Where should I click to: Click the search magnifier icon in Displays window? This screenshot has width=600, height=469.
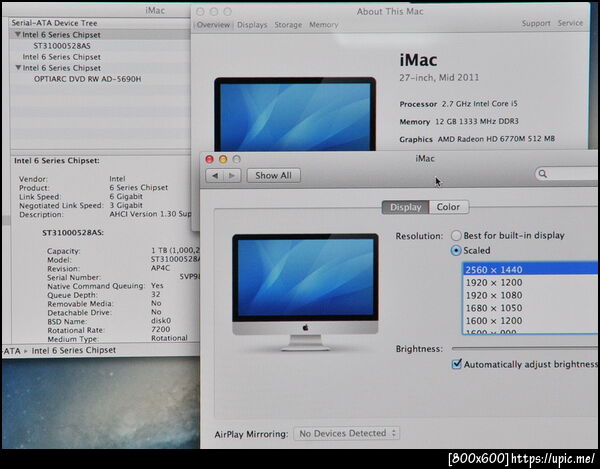pos(543,174)
